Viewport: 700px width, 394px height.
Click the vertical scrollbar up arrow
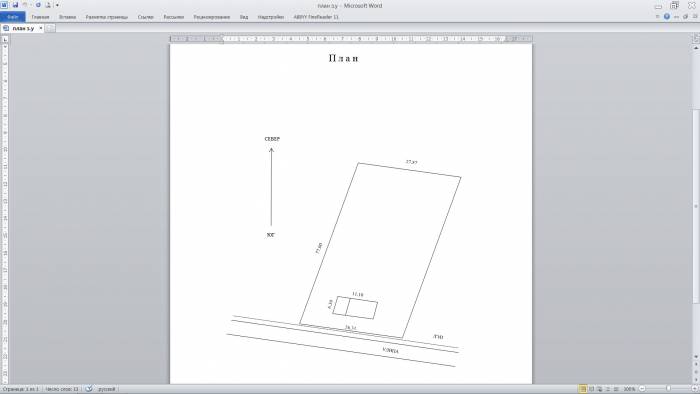click(696, 48)
